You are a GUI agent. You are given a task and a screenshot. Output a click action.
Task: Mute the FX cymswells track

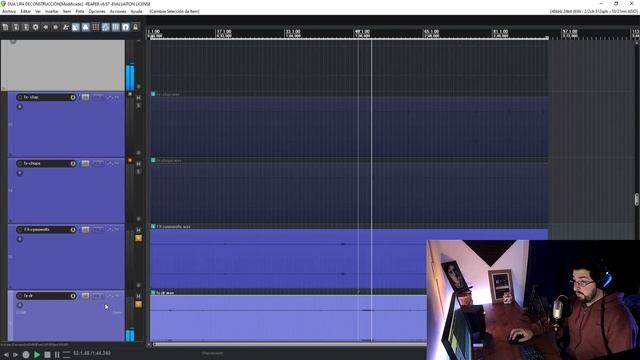tap(138, 230)
